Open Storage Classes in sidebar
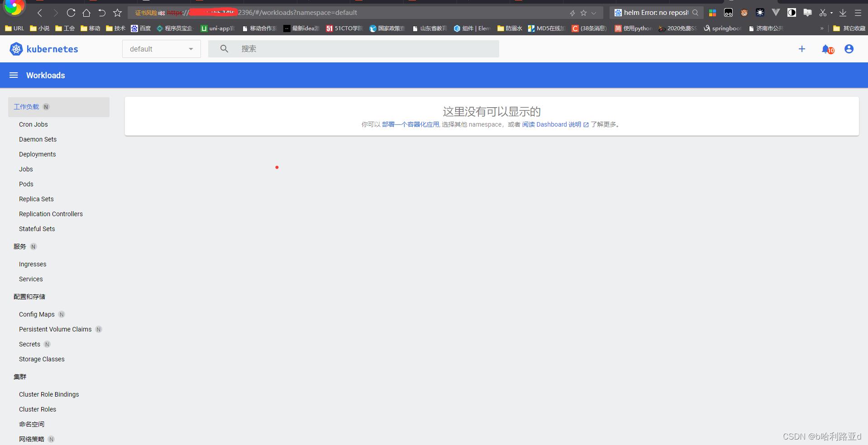The image size is (868, 445). point(42,359)
